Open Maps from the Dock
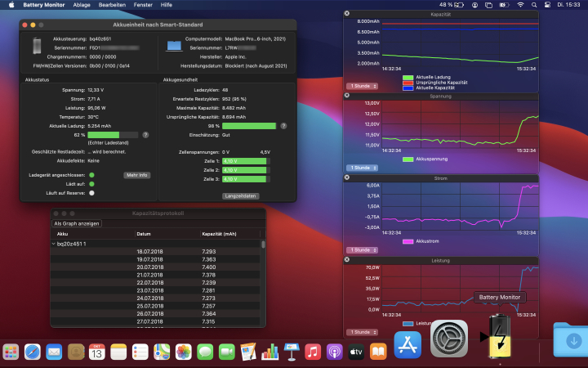The image size is (588, 368). tap(162, 352)
